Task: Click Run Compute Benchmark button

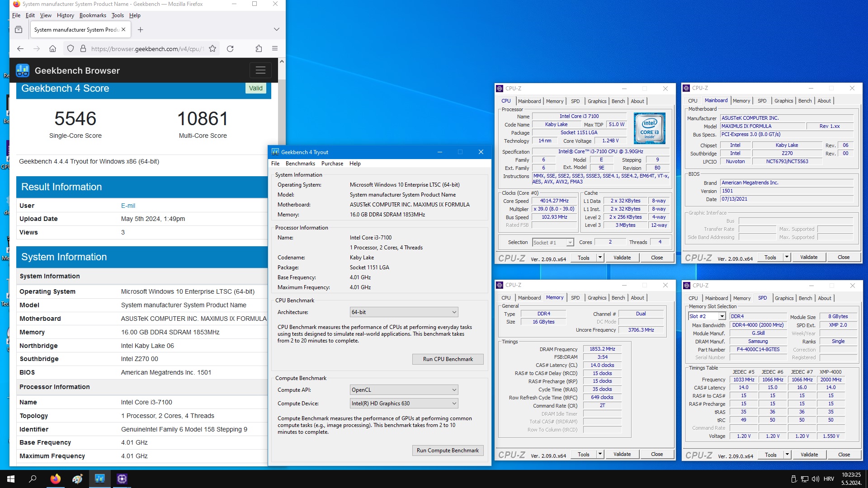Action: (448, 450)
